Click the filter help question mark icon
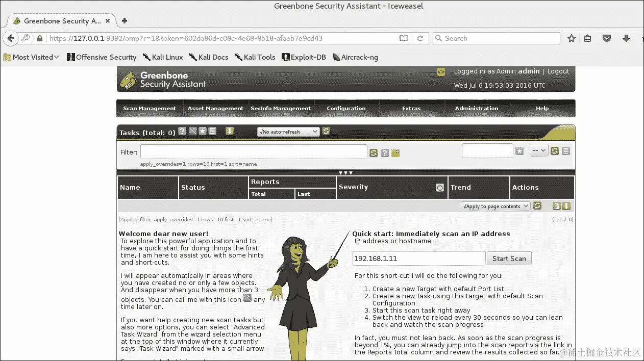644x361 pixels. 385,153
